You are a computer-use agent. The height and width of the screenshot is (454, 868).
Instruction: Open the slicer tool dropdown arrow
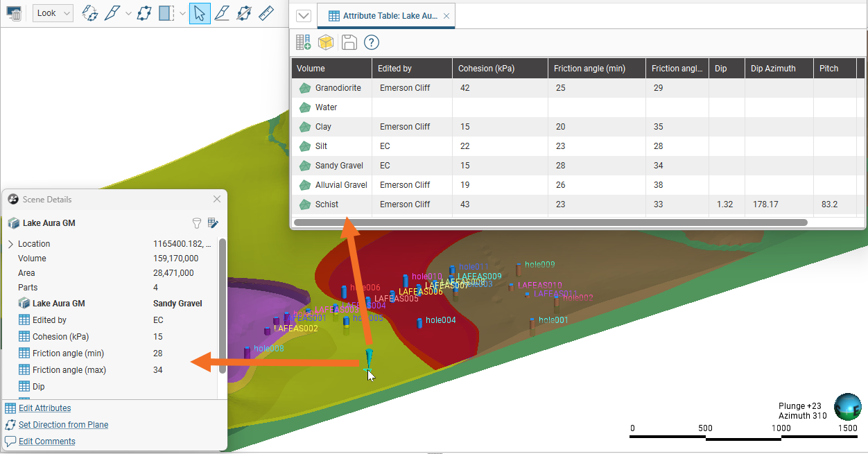182,13
